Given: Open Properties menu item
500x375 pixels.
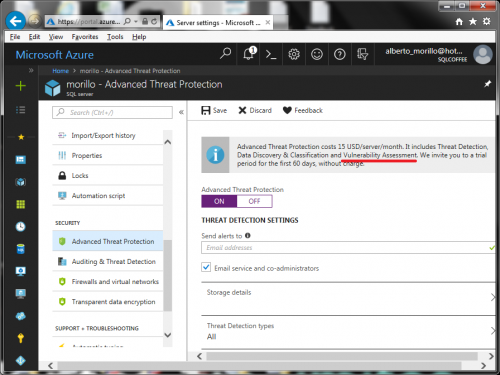Looking at the screenshot, I should (108, 155).
